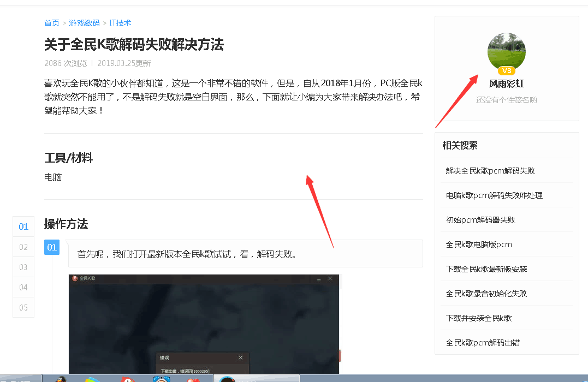The height and width of the screenshot is (382, 588).
Task: Click the error message 下载出错，错误码[1000205]
Action: (x=185, y=371)
